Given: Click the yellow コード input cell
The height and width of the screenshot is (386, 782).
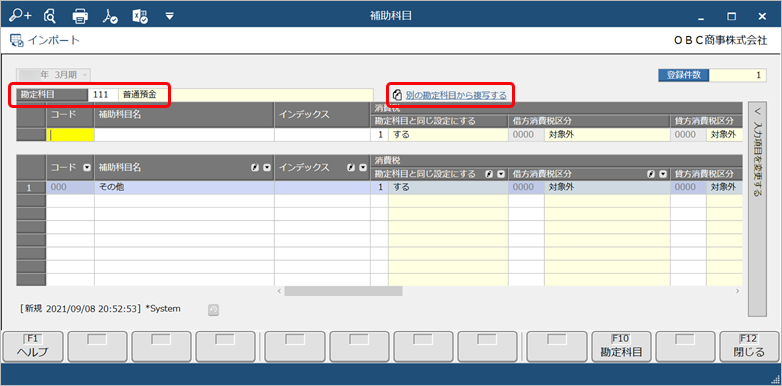Looking at the screenshot, I should click(x=70, y=135).
